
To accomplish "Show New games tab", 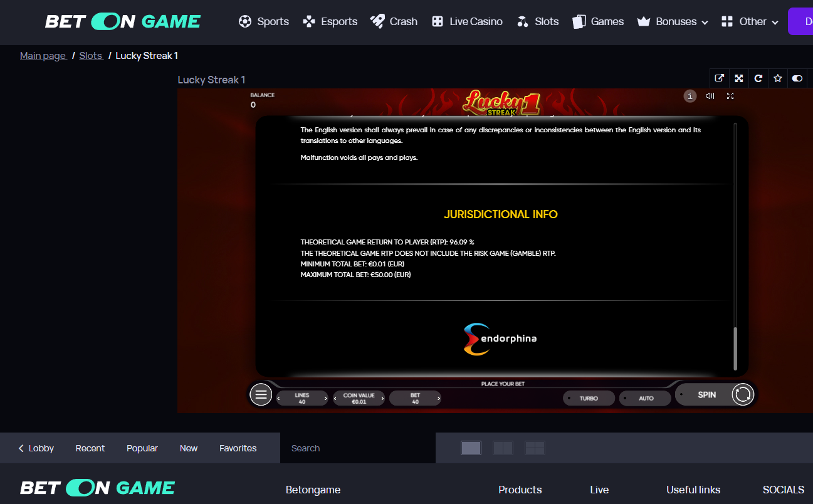I will pos(189,448).
